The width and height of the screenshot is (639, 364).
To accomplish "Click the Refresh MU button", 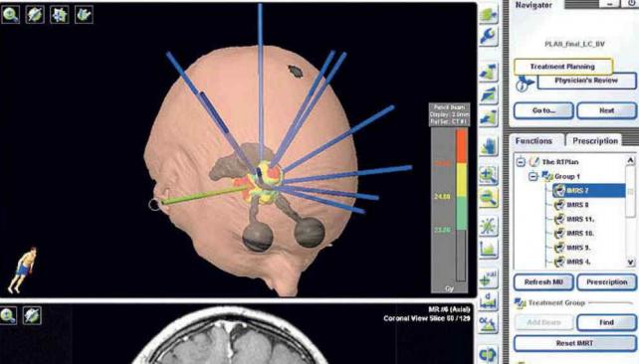I will click(543, 282).
